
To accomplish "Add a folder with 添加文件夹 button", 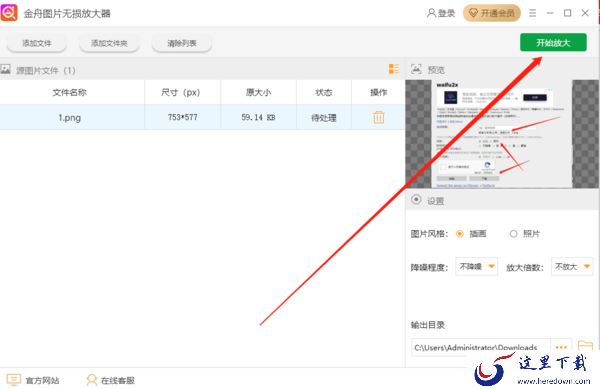I will point(109,43).
